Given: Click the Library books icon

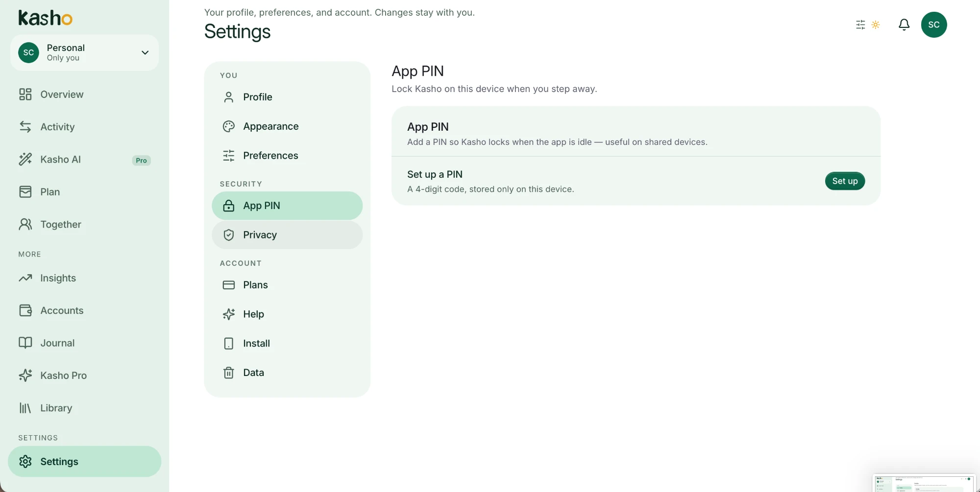Looking at the screenshot, I should coord(25,408).
